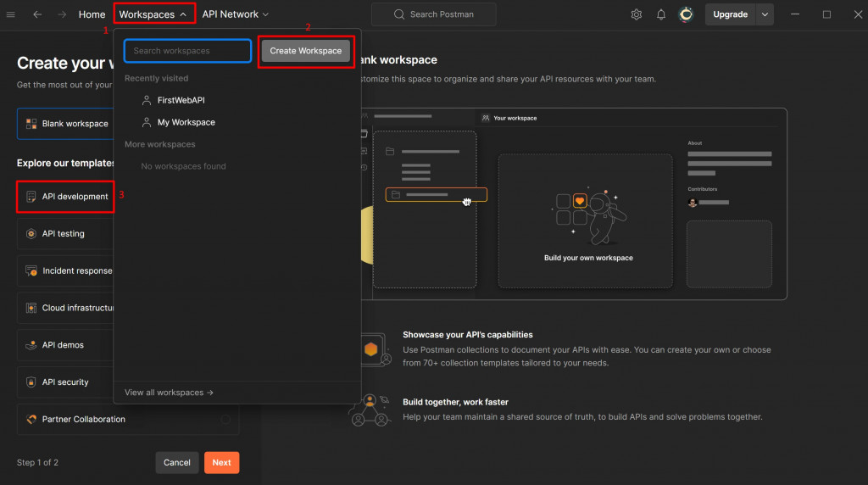The height and width of the screenshot is (485, 868).
Task: Go back with the left arrow
Action: point(37,14)
